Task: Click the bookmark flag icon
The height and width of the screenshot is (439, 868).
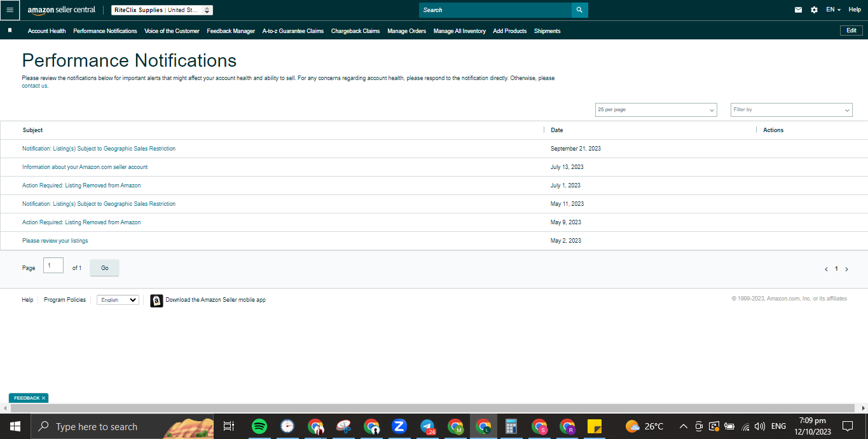Action: [10, 30]
